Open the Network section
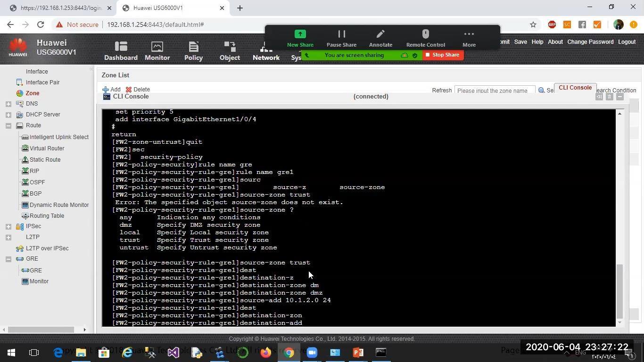 click(266, 51)
